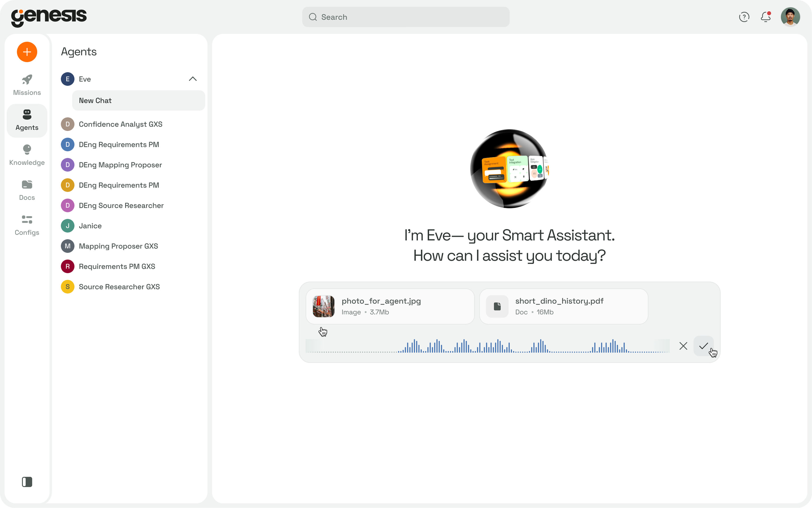Click the orange plus create button
The height and width of the screenshot is (508, 812).
(27, 52)
